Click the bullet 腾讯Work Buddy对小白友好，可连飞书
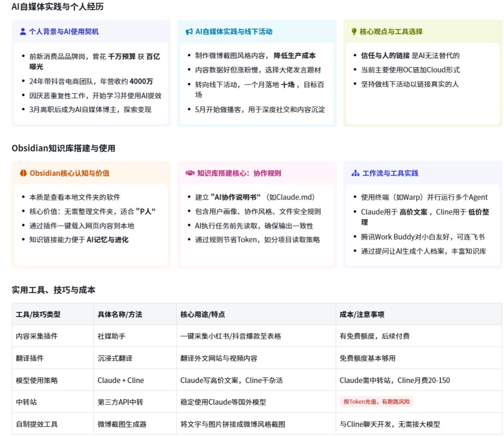This screenshot has height=437, width=504. pyautogui.click(x=422, y=237)
